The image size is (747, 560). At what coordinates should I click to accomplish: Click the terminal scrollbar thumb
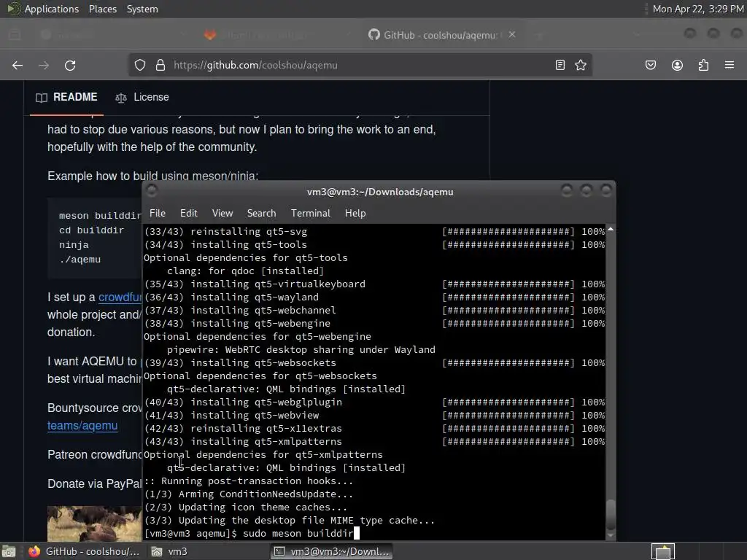tap(611, 515)
